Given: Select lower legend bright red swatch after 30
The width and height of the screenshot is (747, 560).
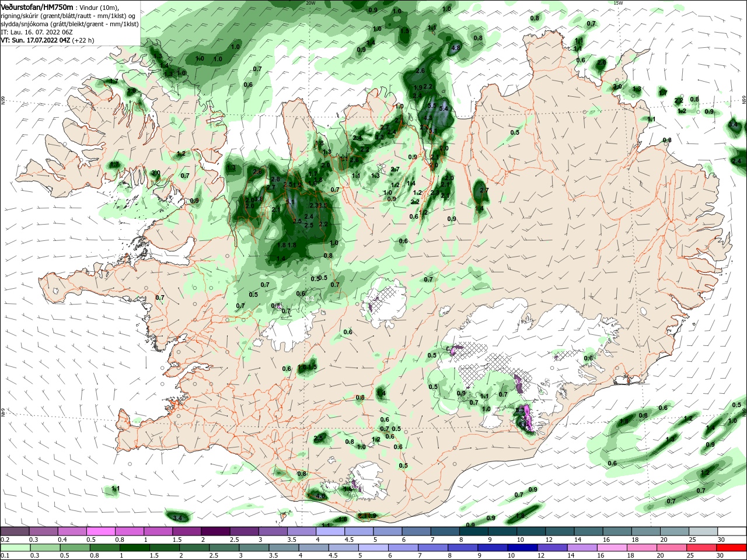Looking at the screenshot, I should point(731,548).
